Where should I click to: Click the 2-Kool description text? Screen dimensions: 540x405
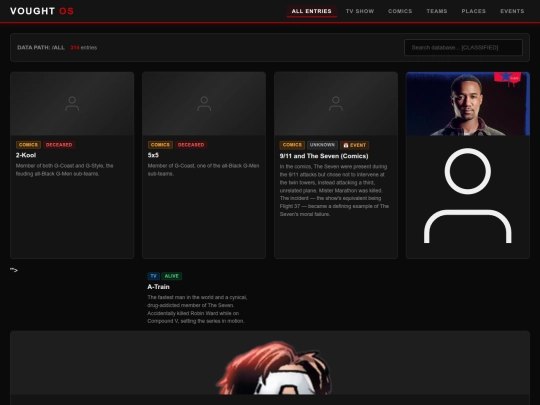click(x=64, y=170)
